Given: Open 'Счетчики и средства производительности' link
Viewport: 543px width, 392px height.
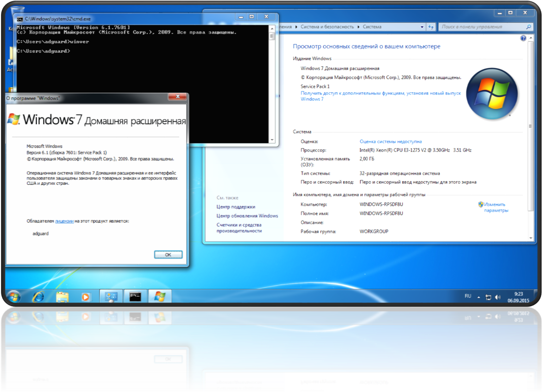Looking at the screenshot, I should (239, 228).
